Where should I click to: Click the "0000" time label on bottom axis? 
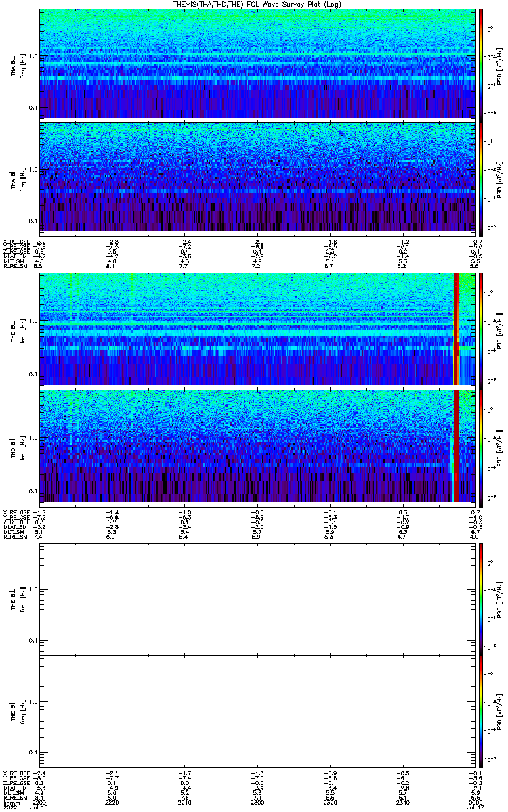click(x=474, y=802)
